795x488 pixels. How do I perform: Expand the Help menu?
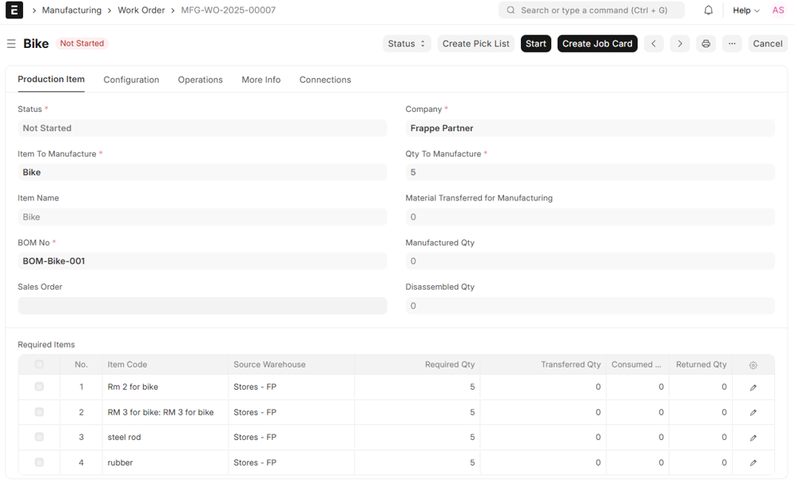pyautogui.click(x=746, y=10)
